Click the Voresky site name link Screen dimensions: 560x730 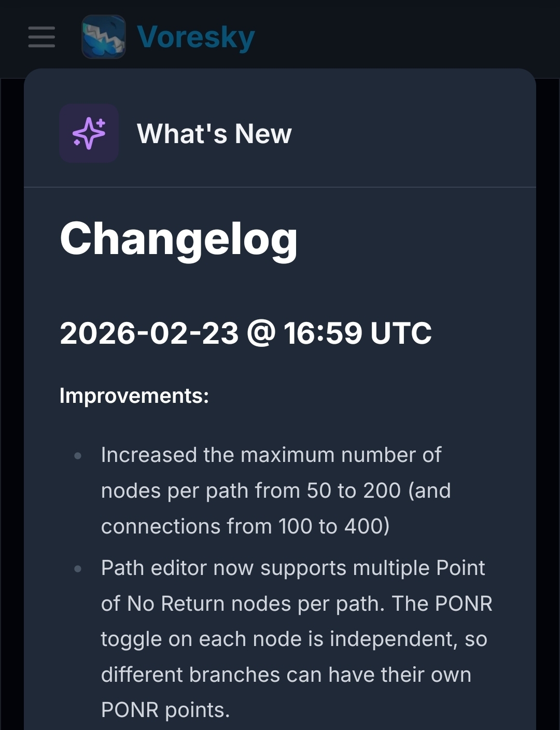(x=196, y=37)
